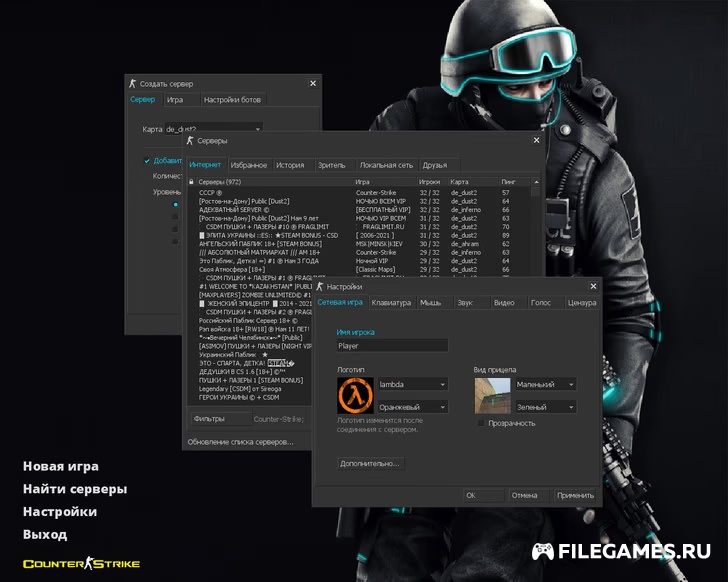Select the Настройки ботов tab

(232, 100)
